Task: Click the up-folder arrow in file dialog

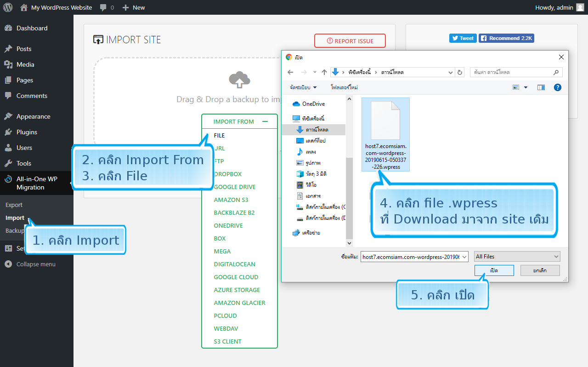Action: pos(324,72)
